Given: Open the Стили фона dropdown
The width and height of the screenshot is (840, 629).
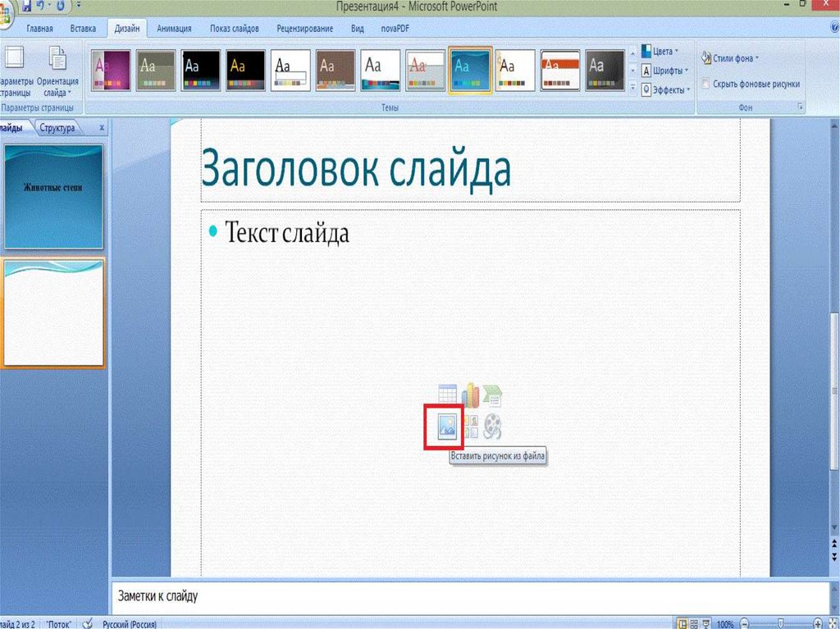Looking at the screenshot, I should click(730, 58).
